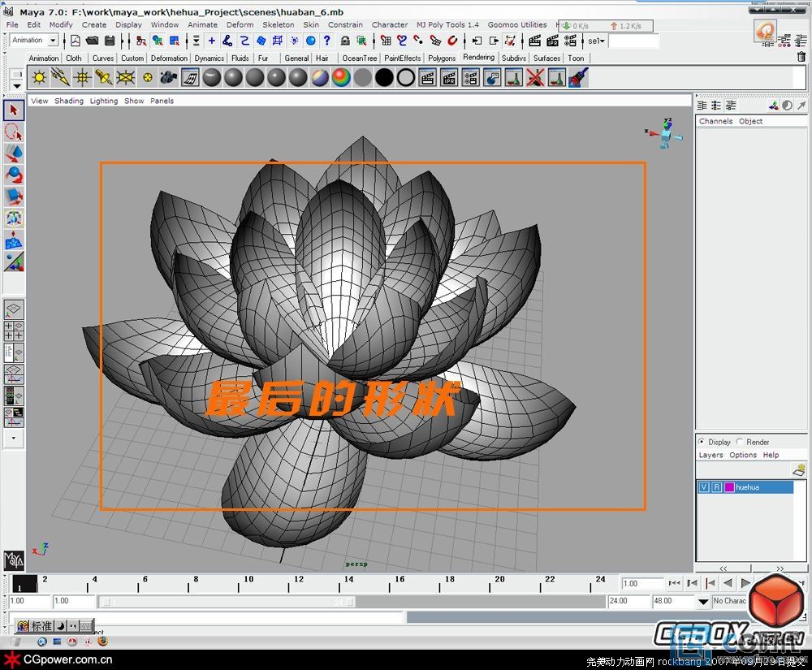Viewport: 812px width, 670px height.
Task: Select the Render radio button in layer editor
Action: (740, 442)
